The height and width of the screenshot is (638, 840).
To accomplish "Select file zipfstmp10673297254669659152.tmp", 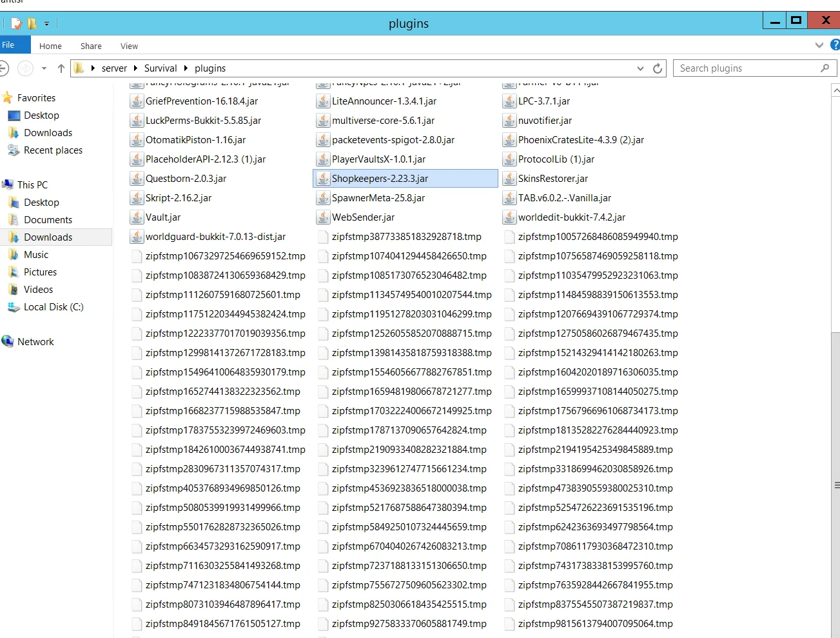I will [225, 256].
